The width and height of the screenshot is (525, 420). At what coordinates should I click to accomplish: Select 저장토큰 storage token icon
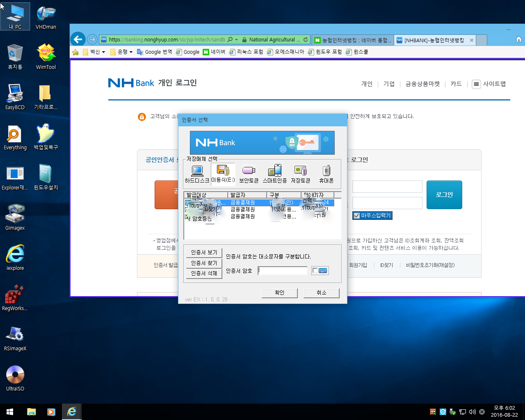[301, 174]
